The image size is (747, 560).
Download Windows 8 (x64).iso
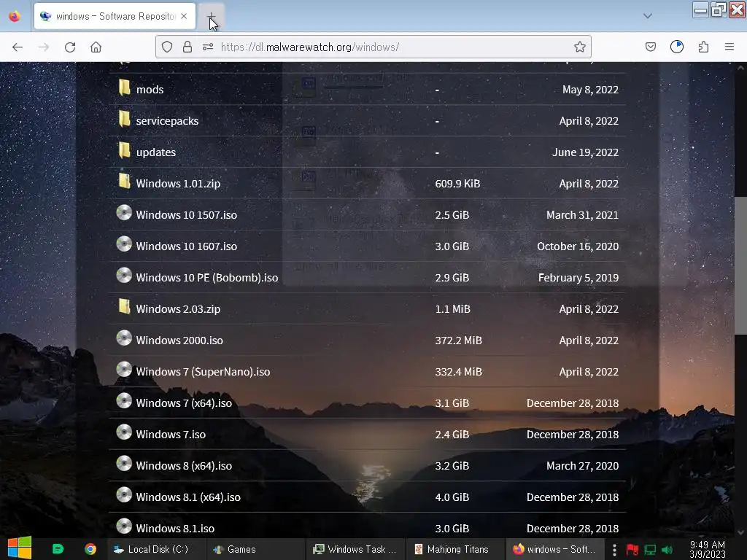[x=184, y=466]
